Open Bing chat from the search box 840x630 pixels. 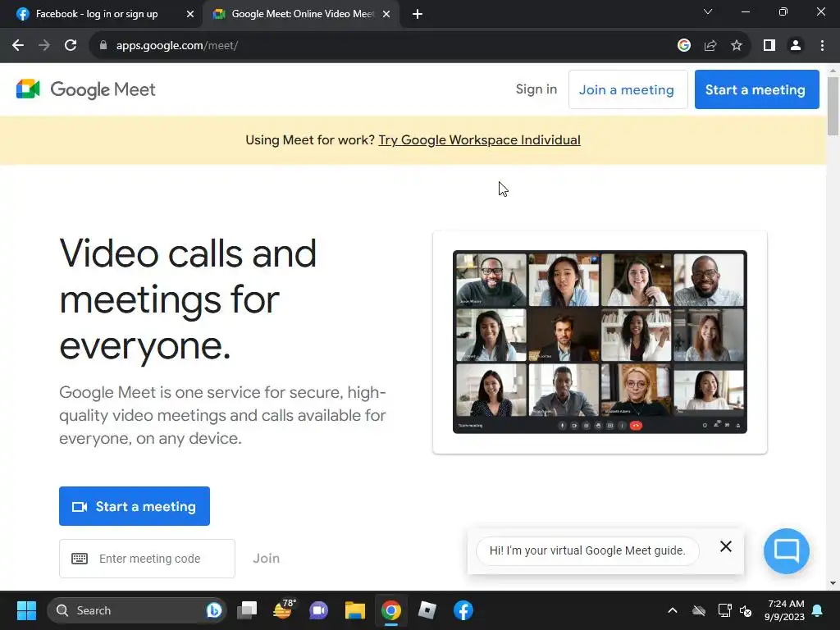coord(214,610)
